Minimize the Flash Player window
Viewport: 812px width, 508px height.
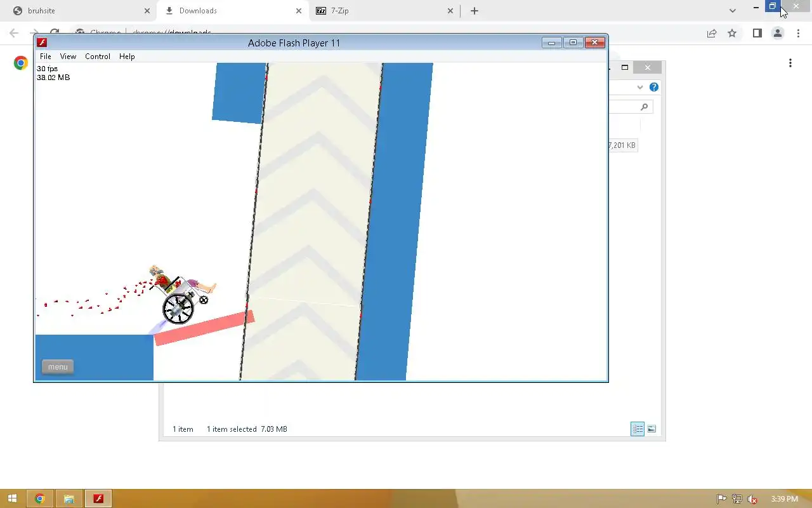tap(552, 43)
